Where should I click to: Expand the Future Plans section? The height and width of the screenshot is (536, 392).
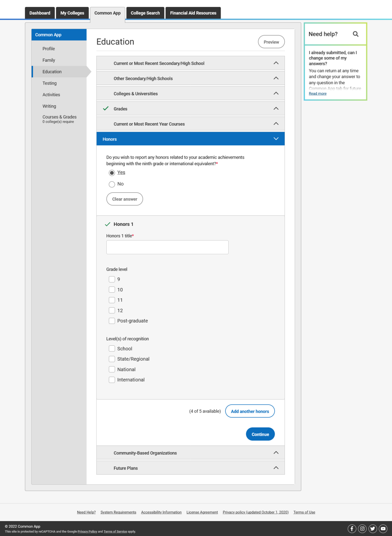coord(191,468)
